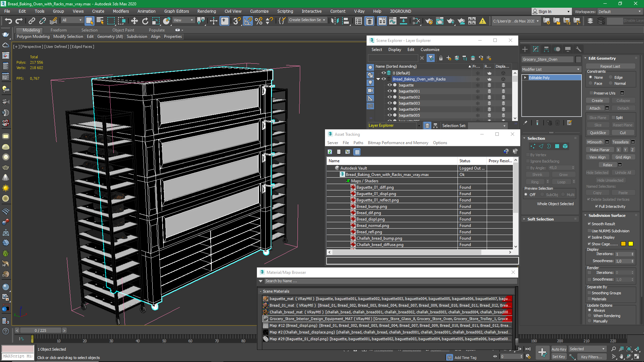
Task: Click the Repeat Last button
Action: pos(610,66)
